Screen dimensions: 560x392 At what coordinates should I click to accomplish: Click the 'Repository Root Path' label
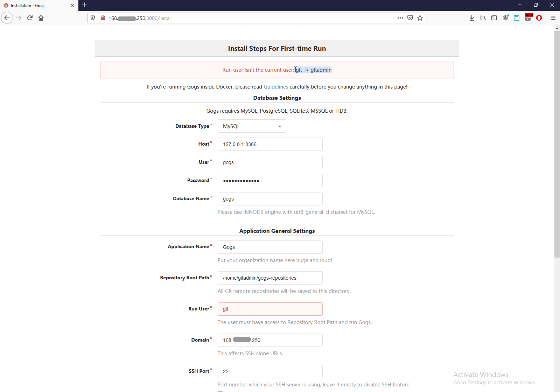[x=184, y=278]
